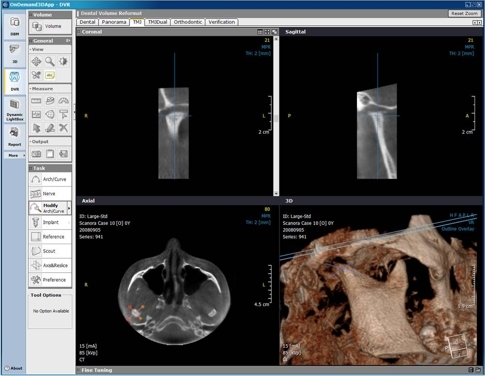This screenshot has height=376, width=485.
Task: Select the brightness/contrast windowing tool
Action: pos(63,61)
